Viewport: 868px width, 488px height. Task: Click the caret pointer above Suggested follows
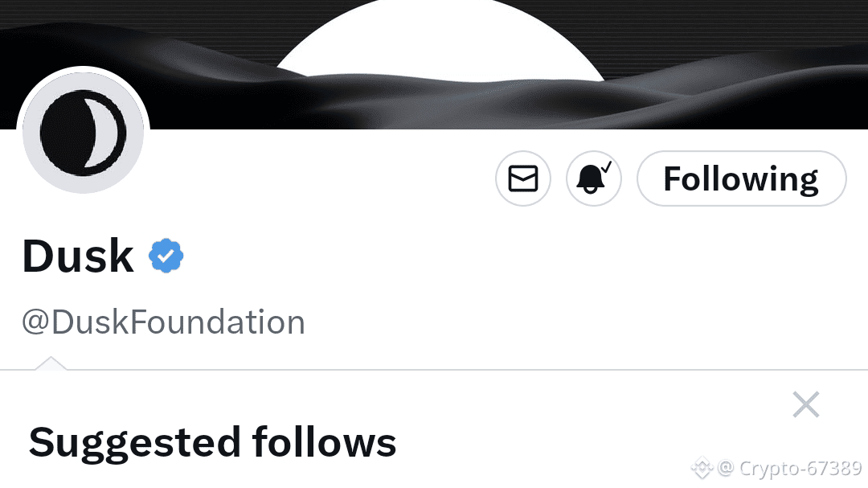pos(51,363)
